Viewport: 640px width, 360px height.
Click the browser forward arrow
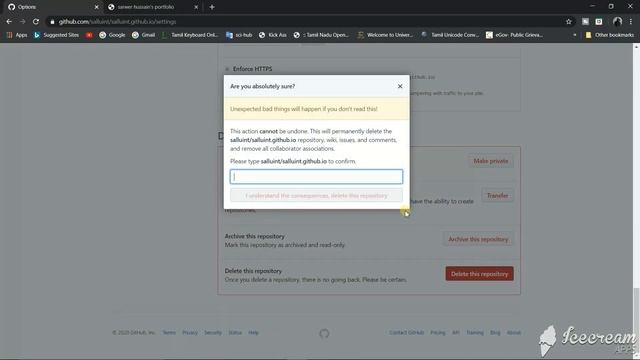point(22,21)
